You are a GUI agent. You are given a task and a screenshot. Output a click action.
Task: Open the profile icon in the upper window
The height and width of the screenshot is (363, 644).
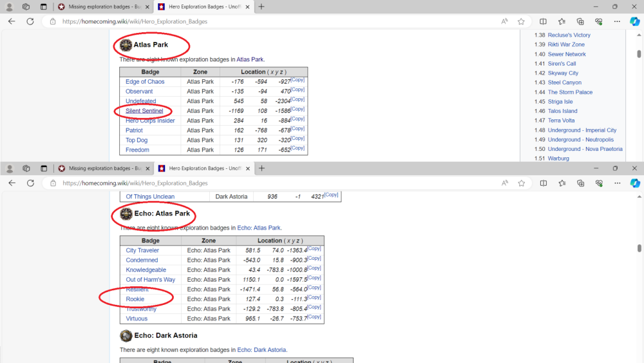pyautogui.click(x=10, y=6)
